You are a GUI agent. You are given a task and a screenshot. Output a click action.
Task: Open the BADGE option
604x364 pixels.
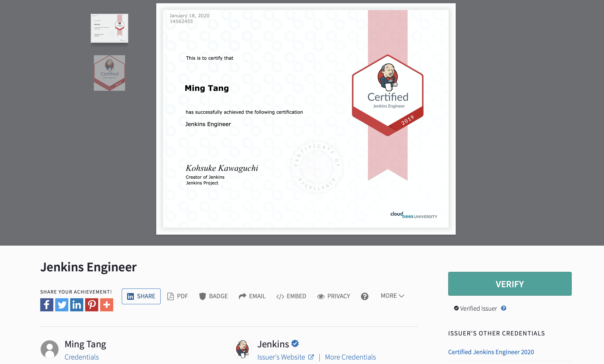(x=214, y=296)
